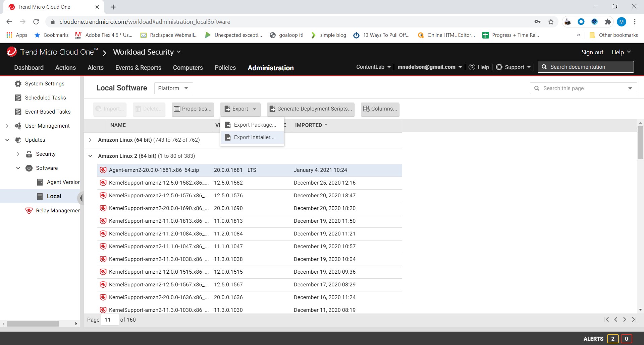Click Generate Deployment Scripts button

point(311,109)
